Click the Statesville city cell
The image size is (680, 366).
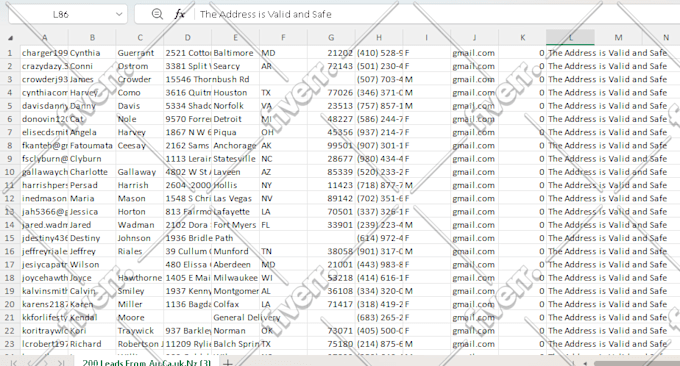point(235,159)
